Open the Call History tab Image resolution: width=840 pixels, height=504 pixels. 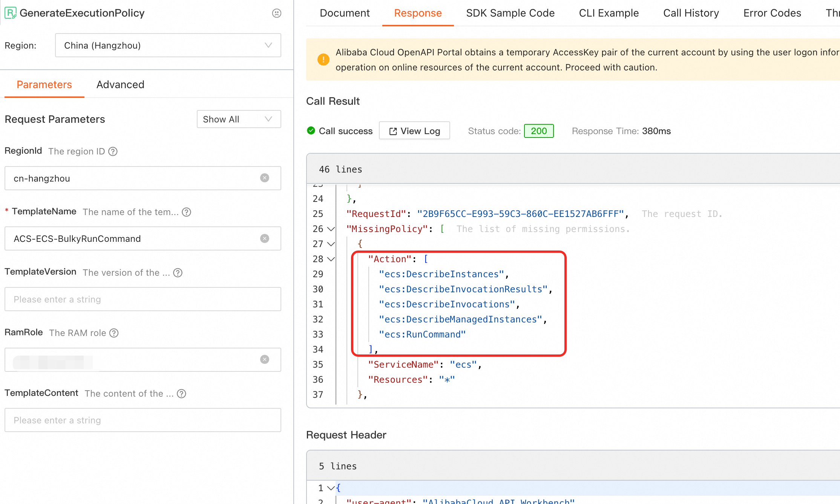(691, 13)
